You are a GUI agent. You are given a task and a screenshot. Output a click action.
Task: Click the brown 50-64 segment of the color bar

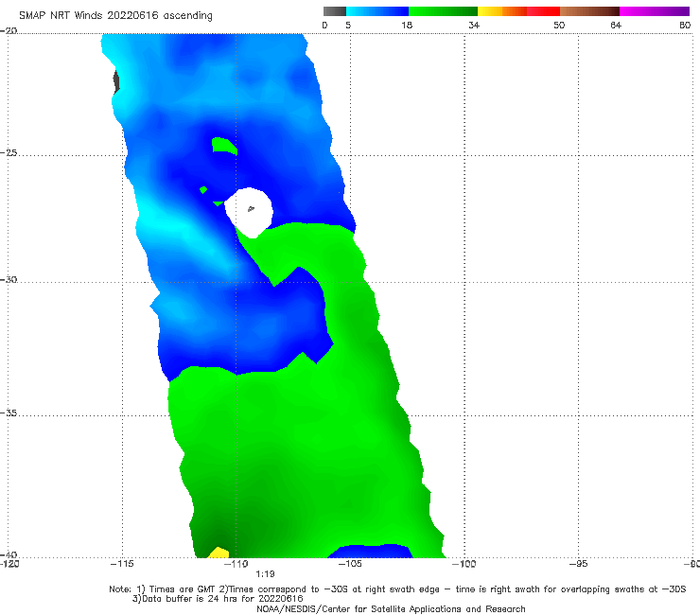(x=589, y=11)
